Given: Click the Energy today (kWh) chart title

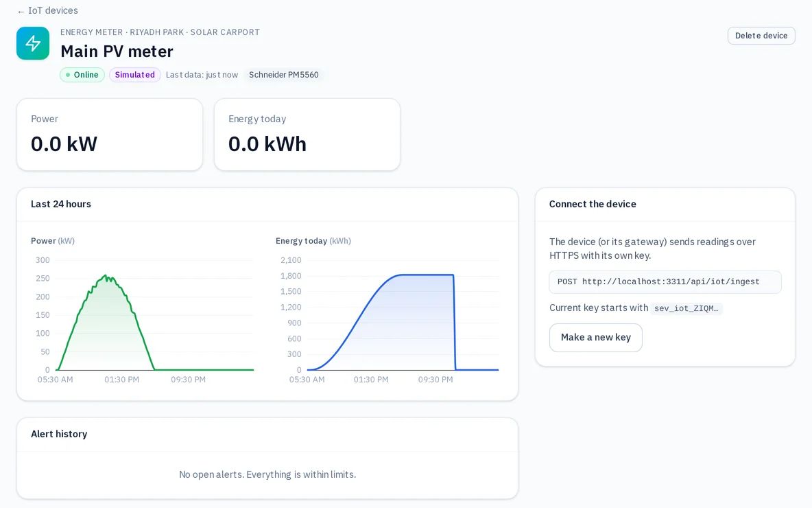Looking at the screenshot, I should (x=313, y=241).
